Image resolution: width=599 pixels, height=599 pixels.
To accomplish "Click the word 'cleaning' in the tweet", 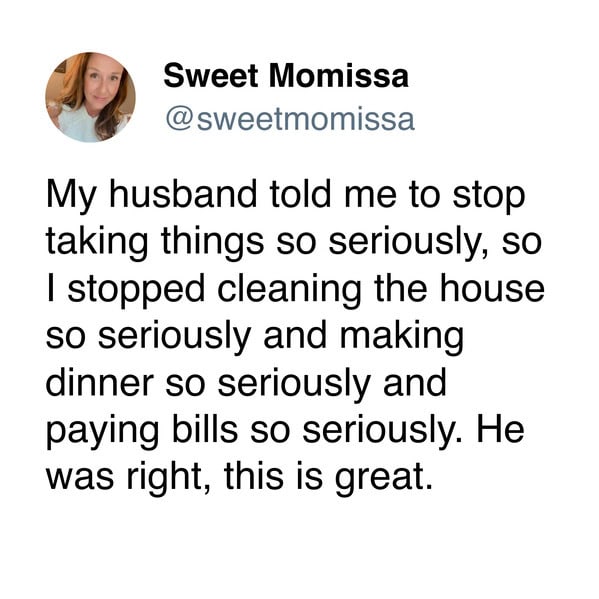I will tap(289, 291).
